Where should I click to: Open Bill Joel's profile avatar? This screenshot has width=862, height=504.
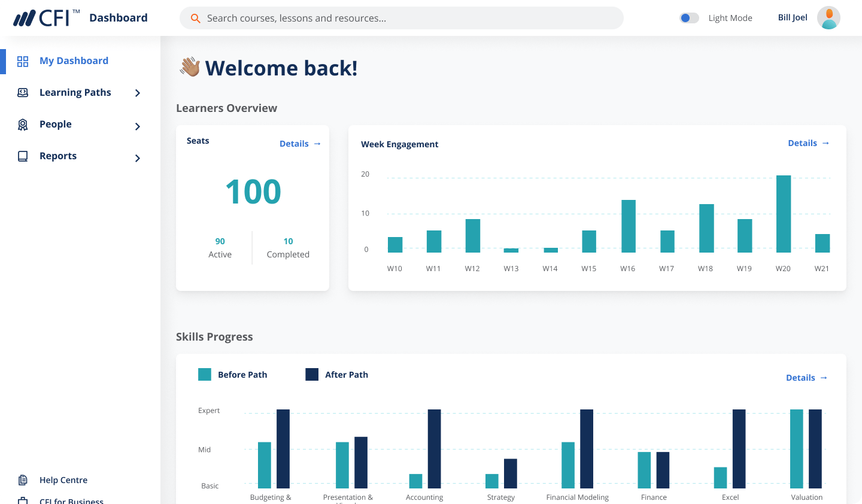point(828,18)
